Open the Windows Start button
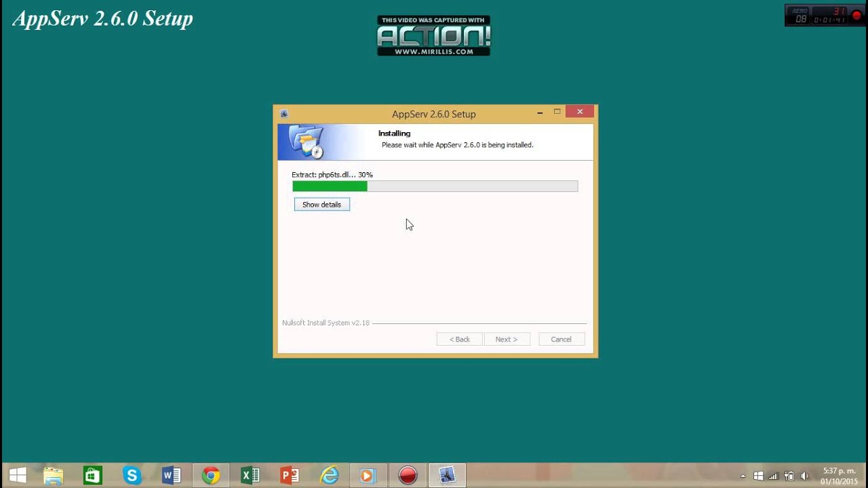The image size is (868, 488). coord(18,475)
